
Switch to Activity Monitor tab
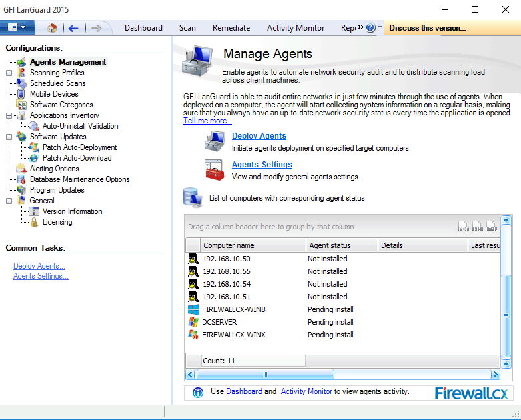coord(296,28)
